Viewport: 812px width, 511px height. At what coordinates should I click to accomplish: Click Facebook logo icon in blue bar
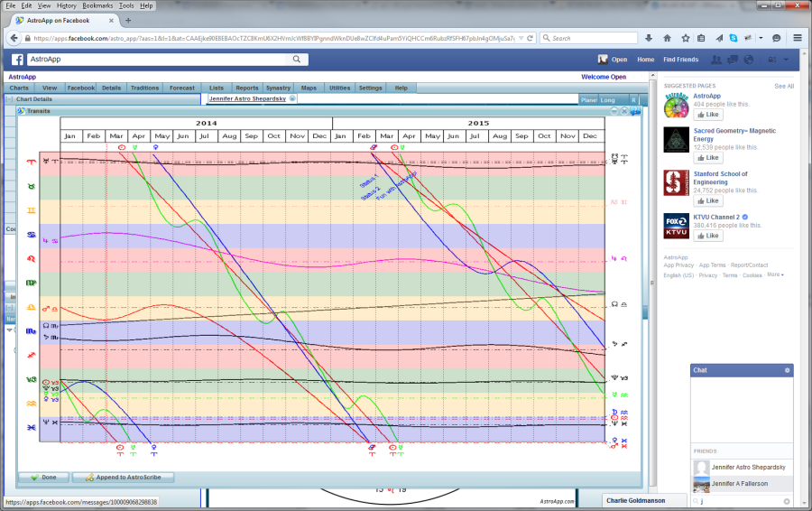point(16,60)
